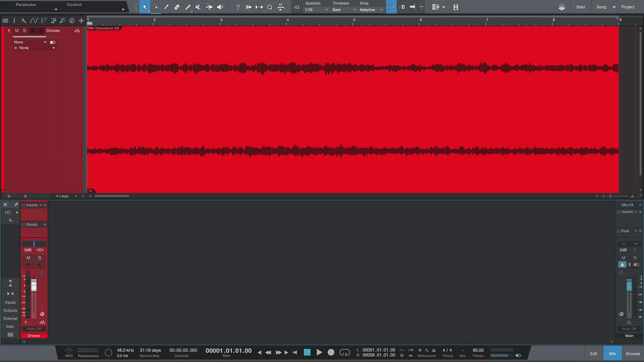Open the Track Inspector 'i' icon
The image size is (644, 362).
14,20
